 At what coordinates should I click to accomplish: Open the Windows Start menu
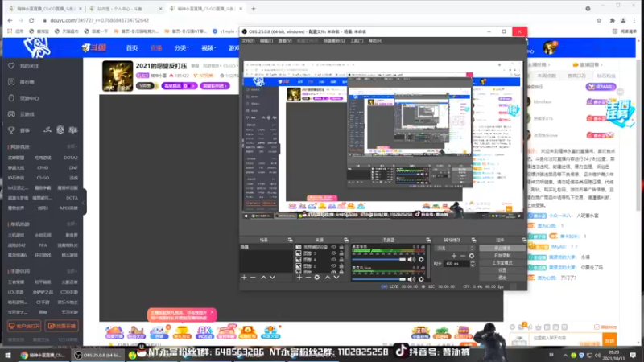[x=8, y=355]
